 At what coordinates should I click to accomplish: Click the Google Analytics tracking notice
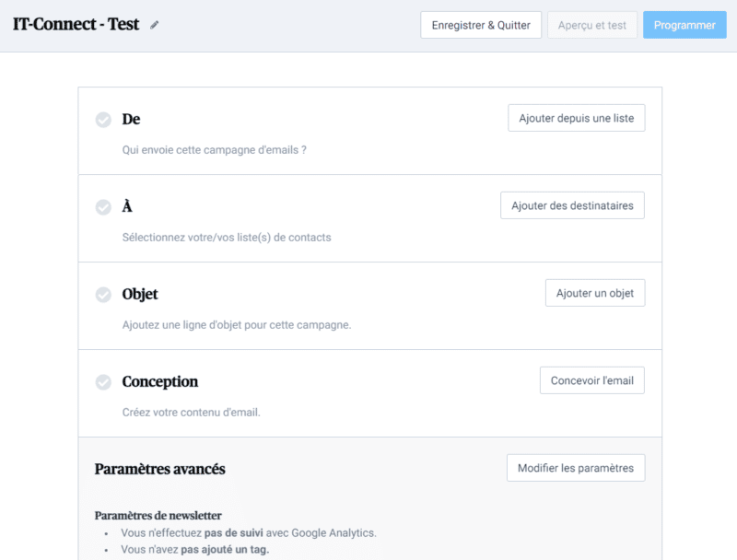tap(246, 531)
